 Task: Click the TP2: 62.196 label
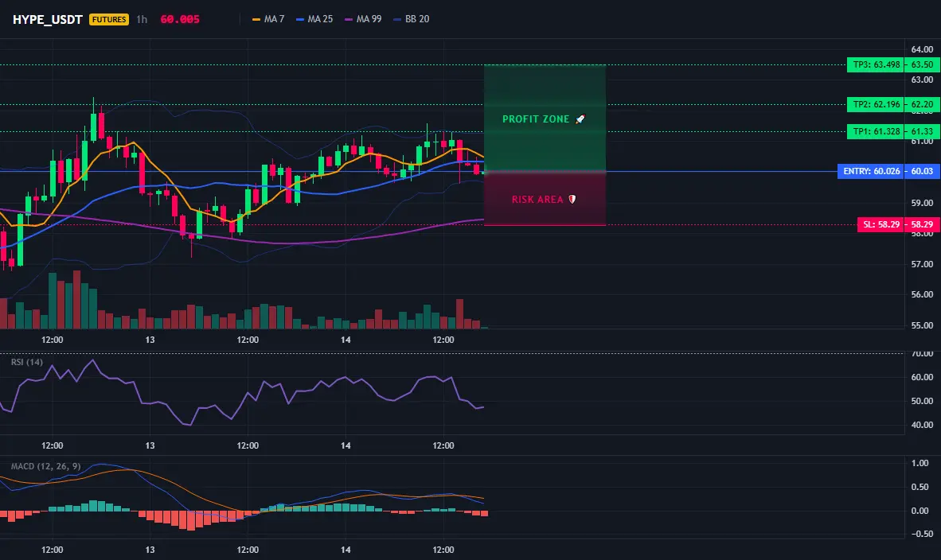coord(877,104)
